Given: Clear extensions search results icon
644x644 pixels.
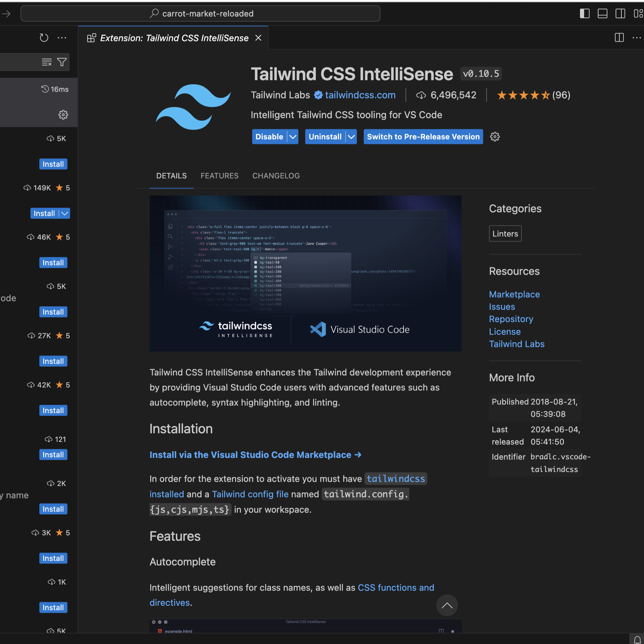Looking at the screenshot, I should tap(47, 62).
